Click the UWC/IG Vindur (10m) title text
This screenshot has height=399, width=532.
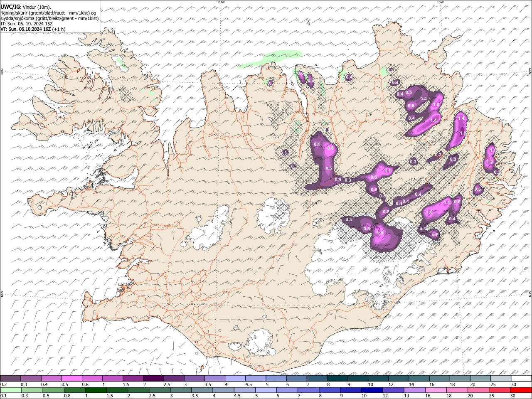[x=26, y=7]
